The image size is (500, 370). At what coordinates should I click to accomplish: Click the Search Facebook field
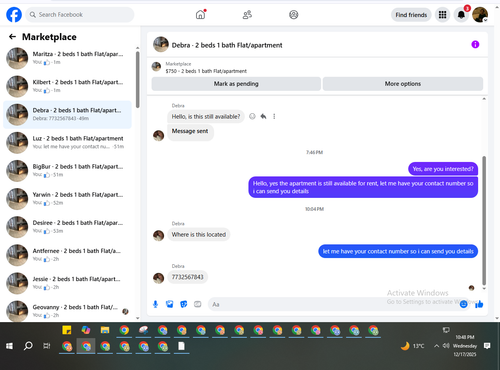pyautogui.click(x=80, y=15)
